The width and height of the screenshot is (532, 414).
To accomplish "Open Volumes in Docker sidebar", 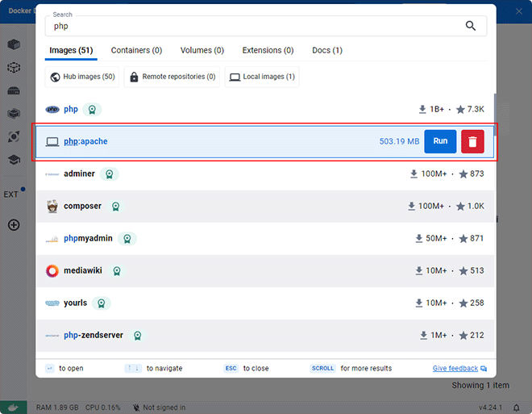I will pos(14,90).
